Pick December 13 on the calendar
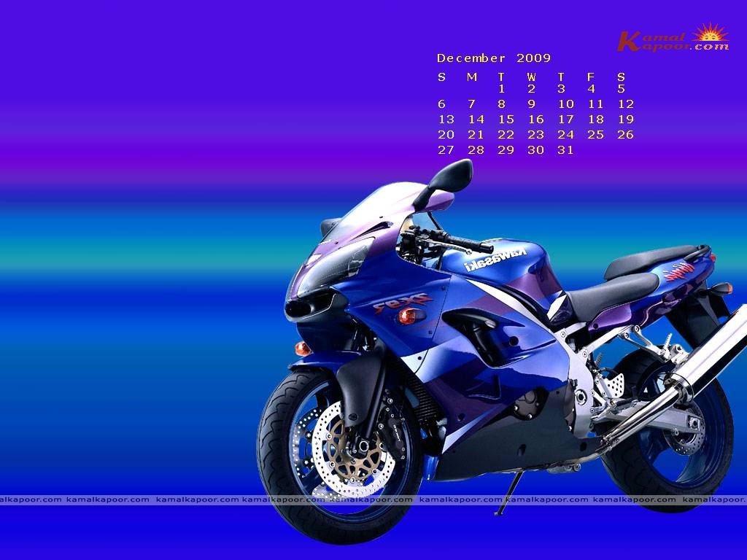The height and width of the screenshot is (560, 747). 446,119
